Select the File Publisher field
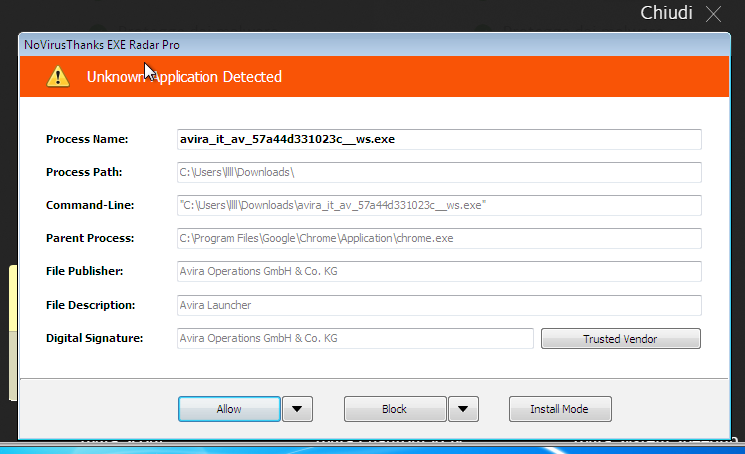Viewport: 745px width, 454px height. 439,271
